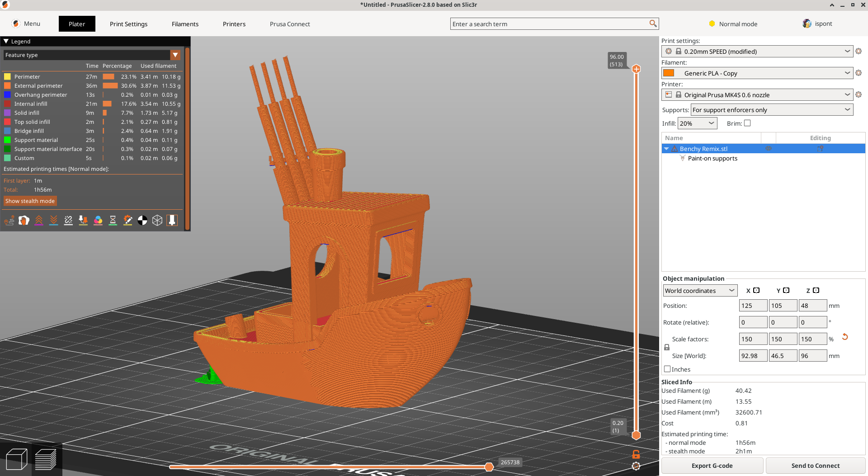The image size is (868, 476).
Task: Collapse the Legend panel triangle
Action: point(6,41)
